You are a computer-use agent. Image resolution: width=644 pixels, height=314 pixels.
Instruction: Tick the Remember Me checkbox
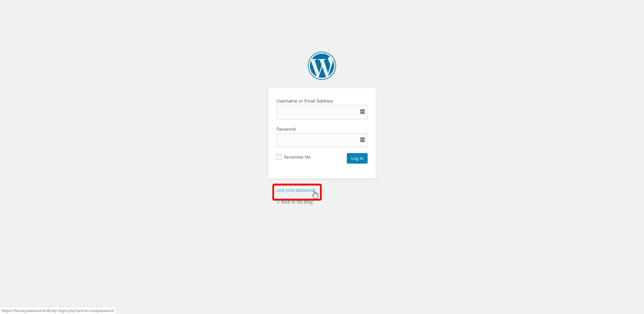(x=279, y=157)
